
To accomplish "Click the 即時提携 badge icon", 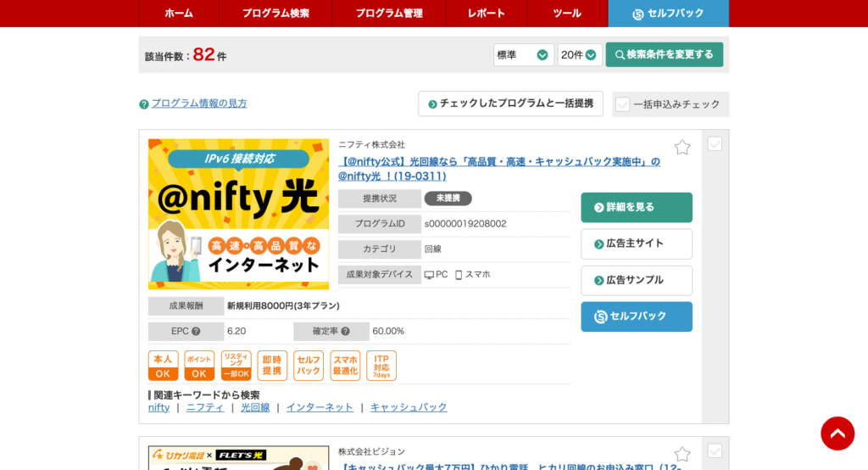I will pos(272,366).
